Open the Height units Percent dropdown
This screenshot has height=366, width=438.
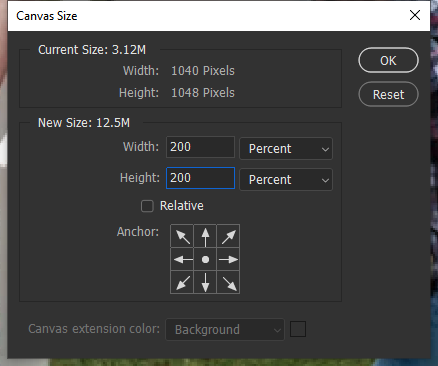286,179
